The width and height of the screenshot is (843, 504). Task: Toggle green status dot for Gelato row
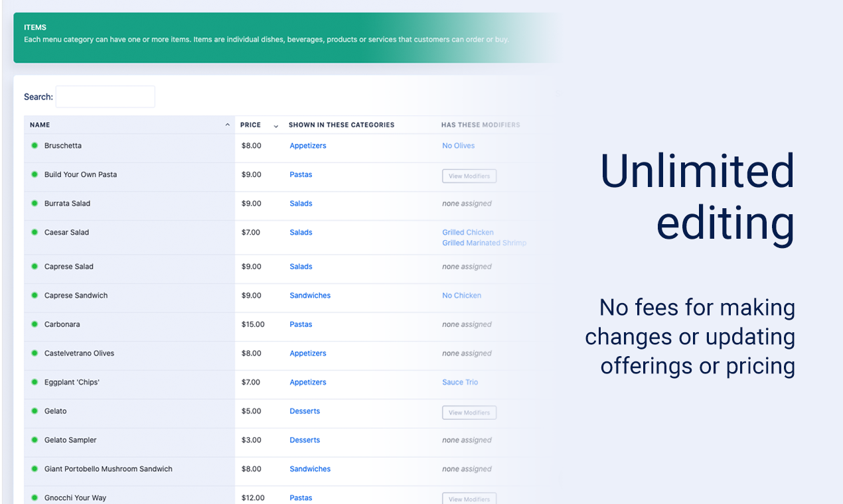coord(35,411)
